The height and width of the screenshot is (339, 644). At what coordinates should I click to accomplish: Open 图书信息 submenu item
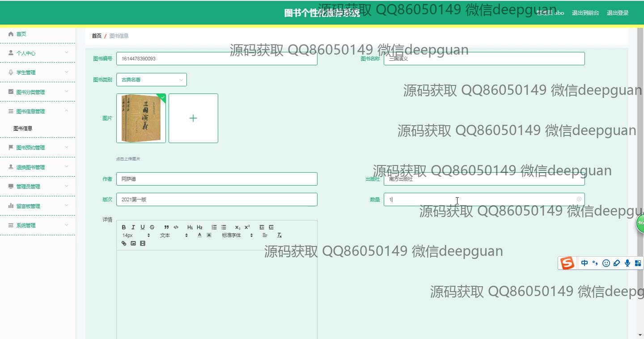click(23, 128)
